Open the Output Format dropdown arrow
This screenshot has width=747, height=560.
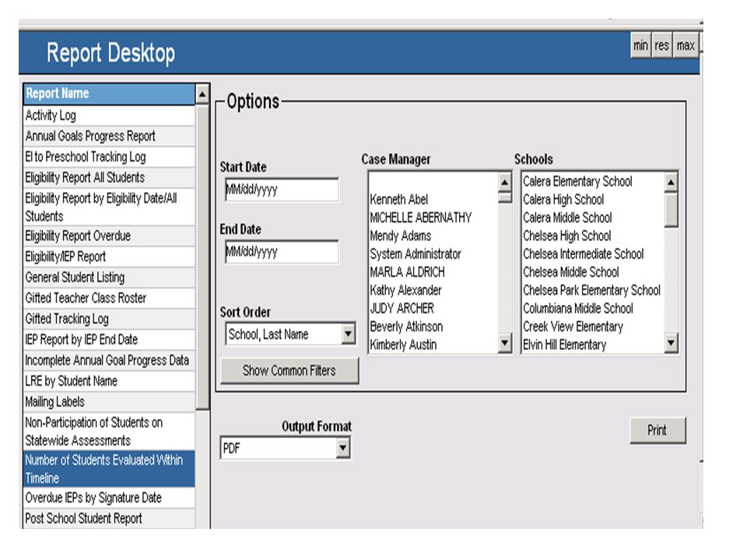342,448
